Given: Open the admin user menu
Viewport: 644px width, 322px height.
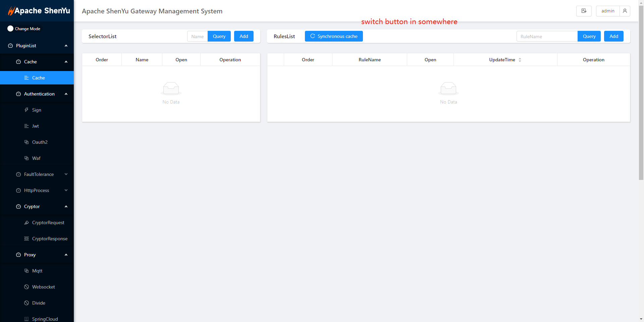Looking at the screenshot, I should pos(608,11).
